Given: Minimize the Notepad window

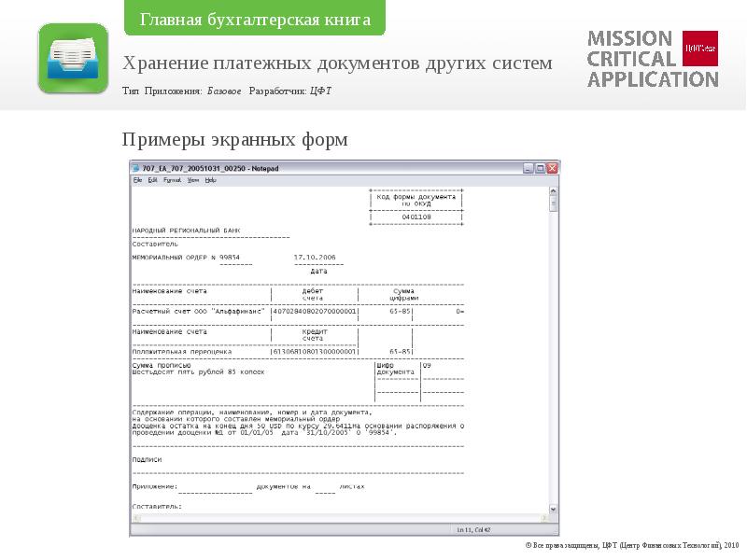Looking at the screenshot, I should click(528, 168).
